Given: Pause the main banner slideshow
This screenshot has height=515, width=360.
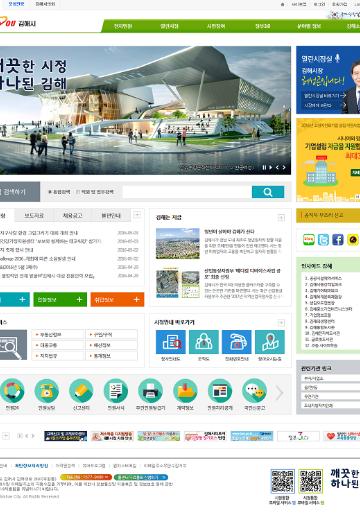Looking at the screenshot, I should (x=264, y=167).
